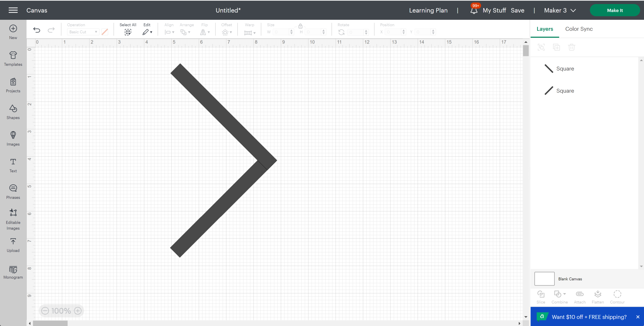Click the New project icon

[13, 29]
